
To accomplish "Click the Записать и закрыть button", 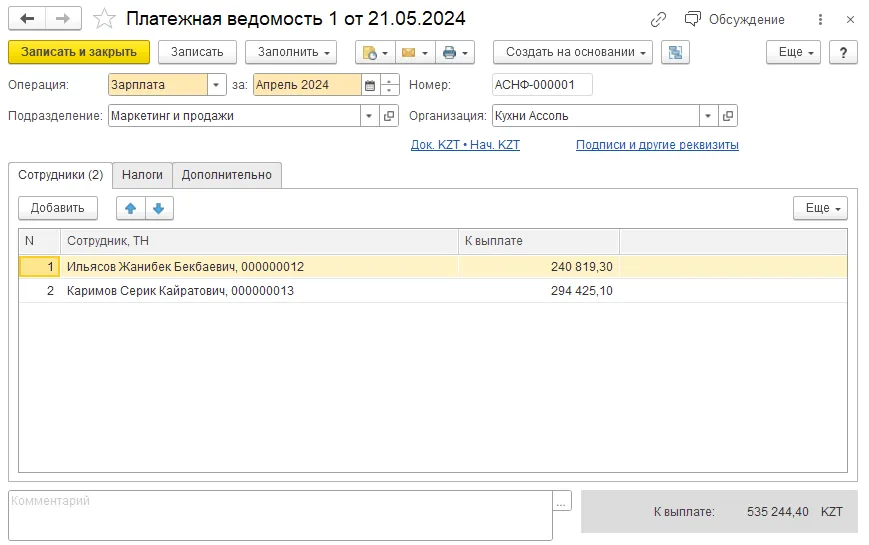I will [79, 52].
